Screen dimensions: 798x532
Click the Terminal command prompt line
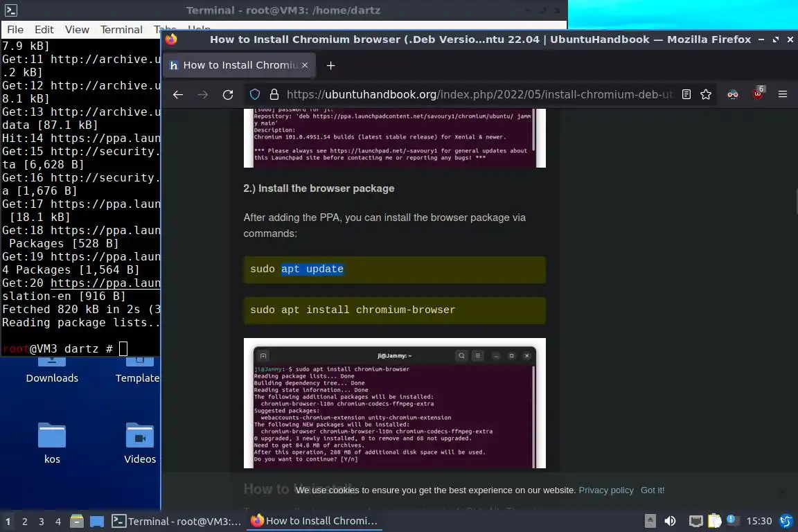64,348
